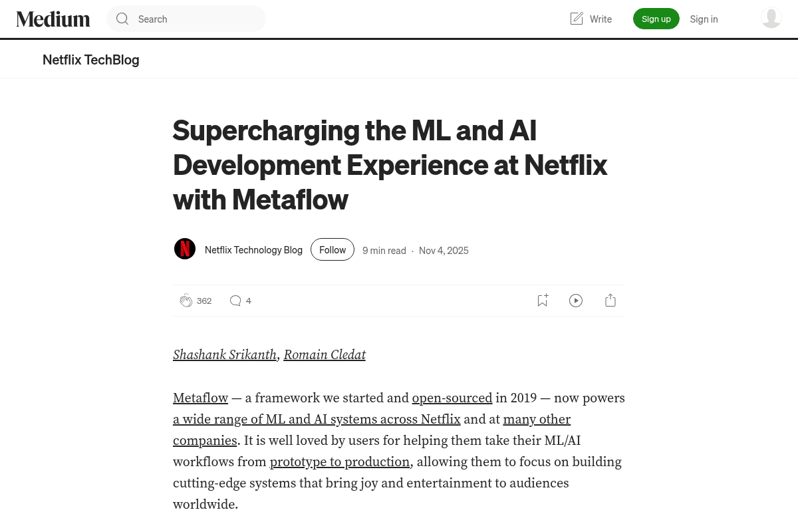Viewport: 798px width, 532px height.
Task: Open Romain Cledat's profile link
Action: tap(325, 355)
